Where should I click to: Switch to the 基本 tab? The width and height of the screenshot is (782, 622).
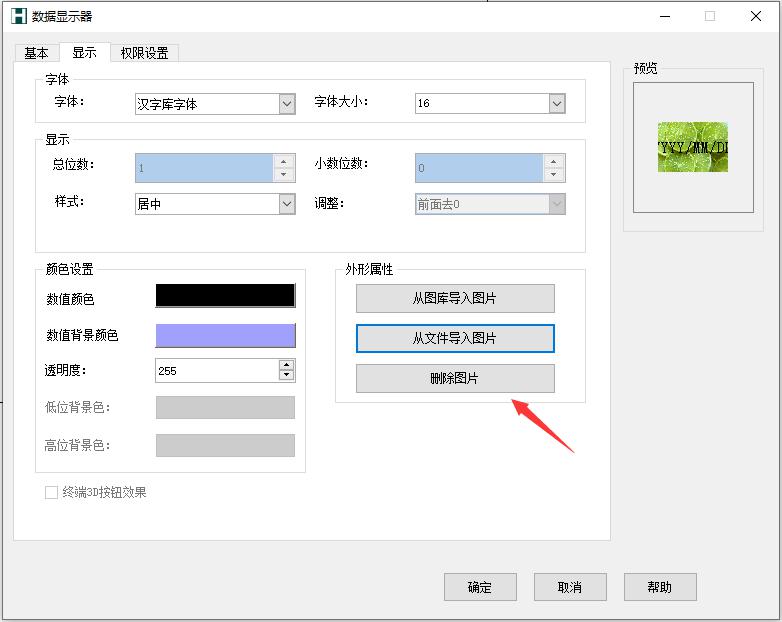point(36,53)
